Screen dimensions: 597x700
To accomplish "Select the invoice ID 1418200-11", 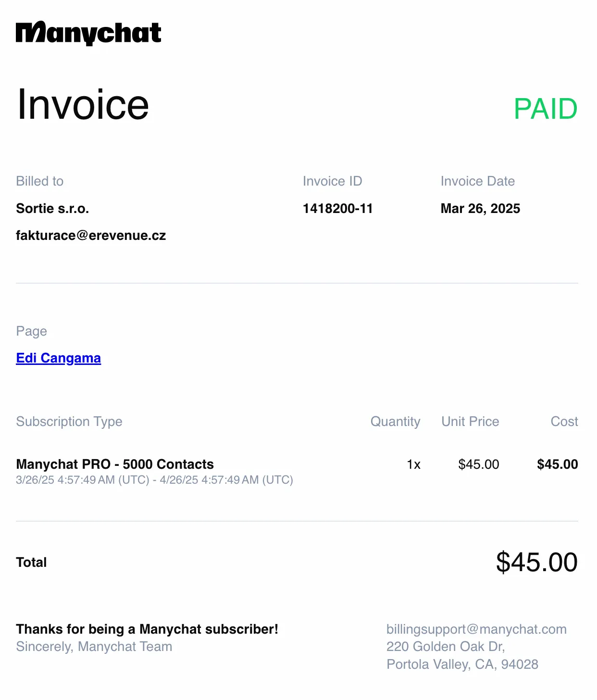I will [x=338, y=209].
